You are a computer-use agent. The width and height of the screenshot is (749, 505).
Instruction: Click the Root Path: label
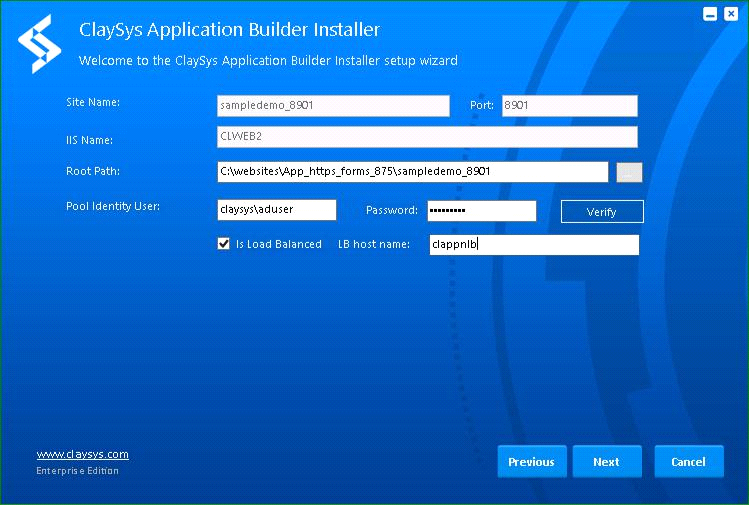[x=93, y=171]
